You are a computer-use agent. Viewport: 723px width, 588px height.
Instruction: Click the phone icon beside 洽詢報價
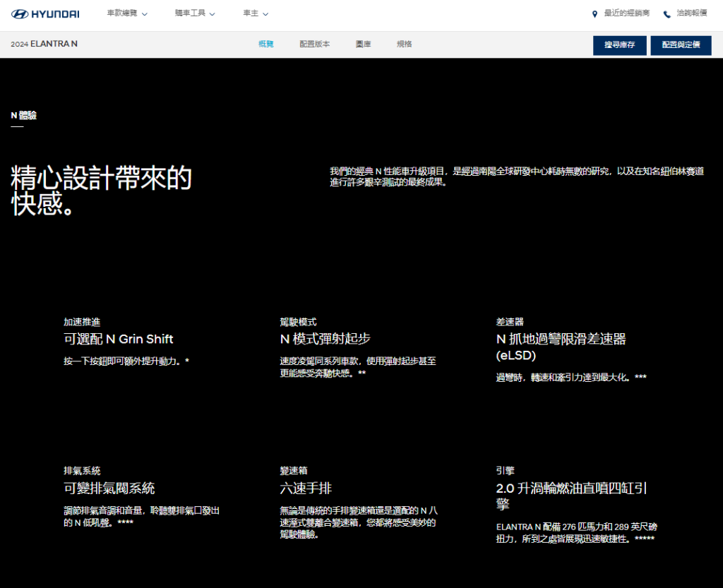667,14
